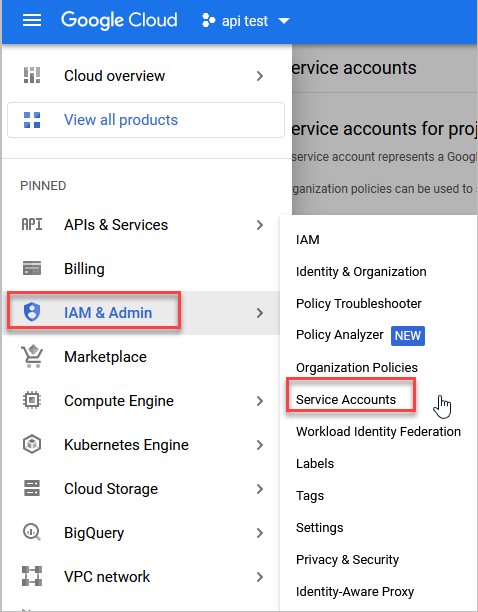Select IAM & Admin

tap(108, 313)
